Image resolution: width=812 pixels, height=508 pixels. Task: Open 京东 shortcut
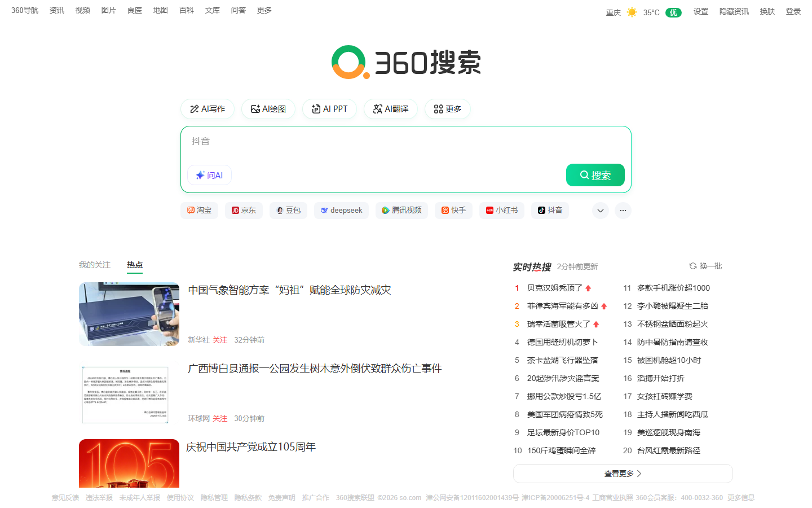(x=244, y=210)
